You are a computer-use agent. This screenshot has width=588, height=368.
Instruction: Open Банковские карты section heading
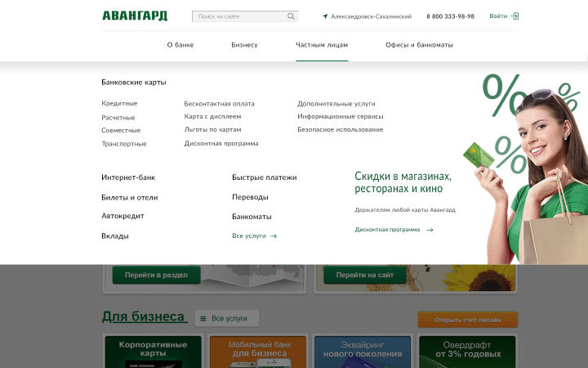[x=133, y=83]
